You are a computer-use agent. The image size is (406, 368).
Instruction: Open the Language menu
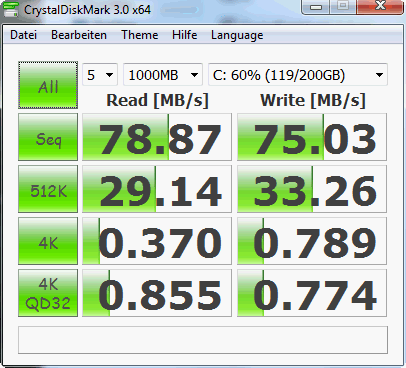(x=237, y=35)
